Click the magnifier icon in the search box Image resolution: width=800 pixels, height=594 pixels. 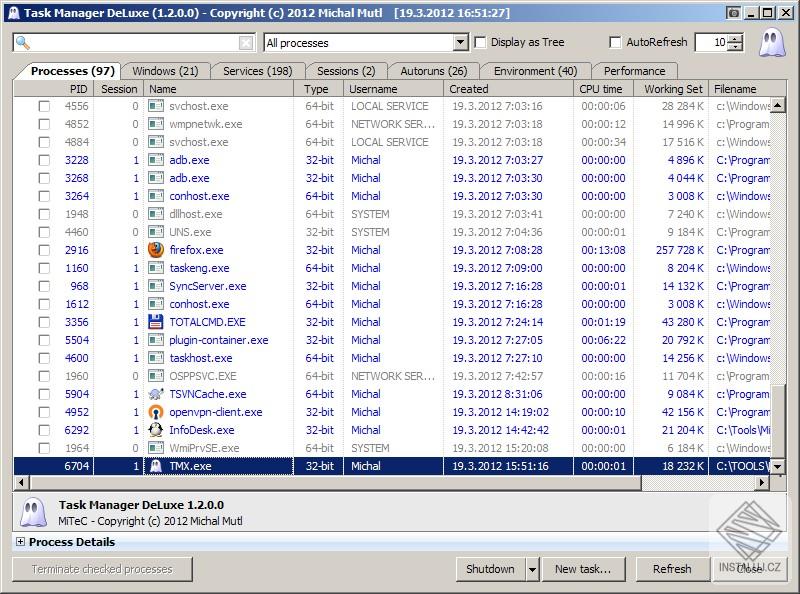[21, 43]
